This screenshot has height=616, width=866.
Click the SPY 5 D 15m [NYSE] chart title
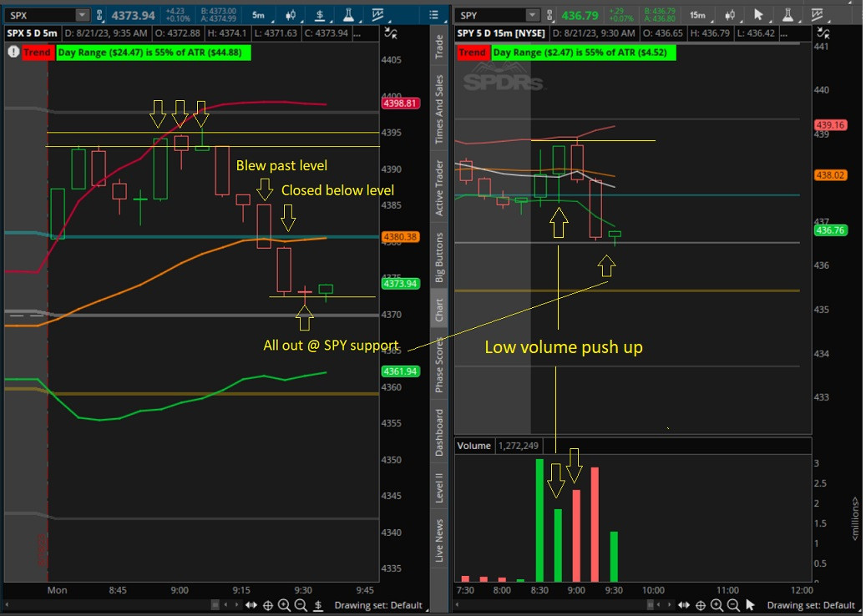click(501, 33)
